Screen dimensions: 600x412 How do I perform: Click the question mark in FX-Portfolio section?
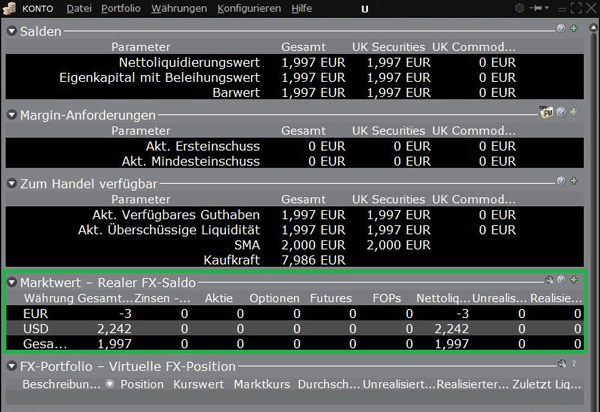click(574, 363)
